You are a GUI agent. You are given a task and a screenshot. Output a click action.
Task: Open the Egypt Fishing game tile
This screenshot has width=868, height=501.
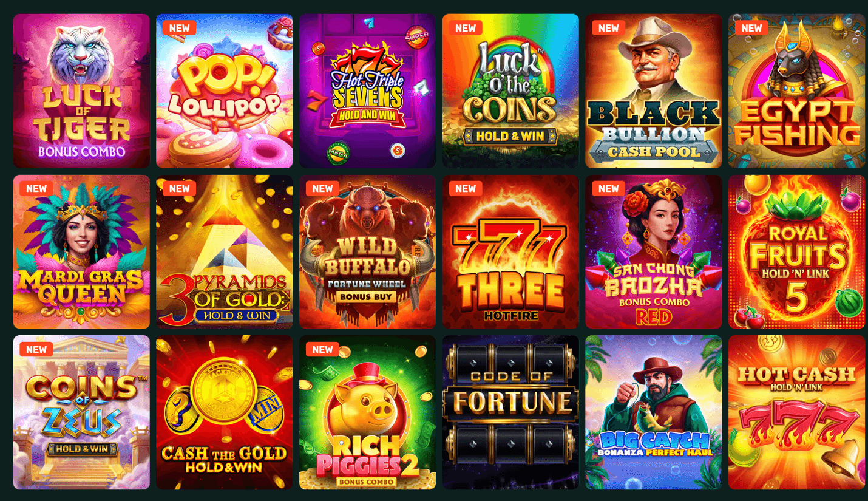796,91
